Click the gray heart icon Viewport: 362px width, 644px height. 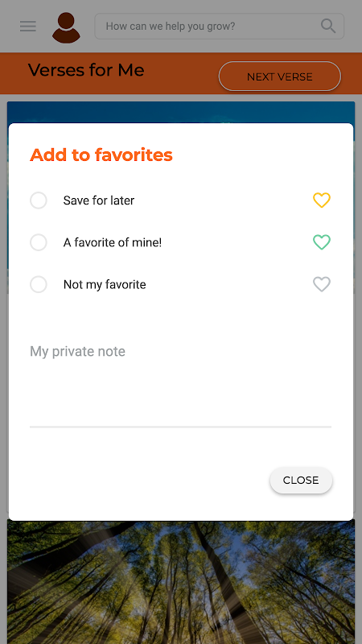[322, 284]
